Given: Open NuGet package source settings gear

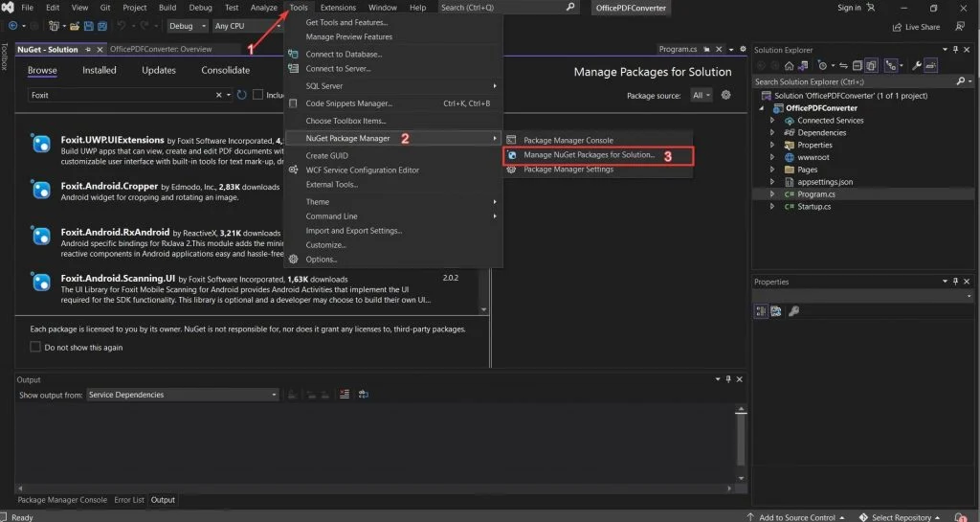Looking at the screenshot, I should (725, 95).
